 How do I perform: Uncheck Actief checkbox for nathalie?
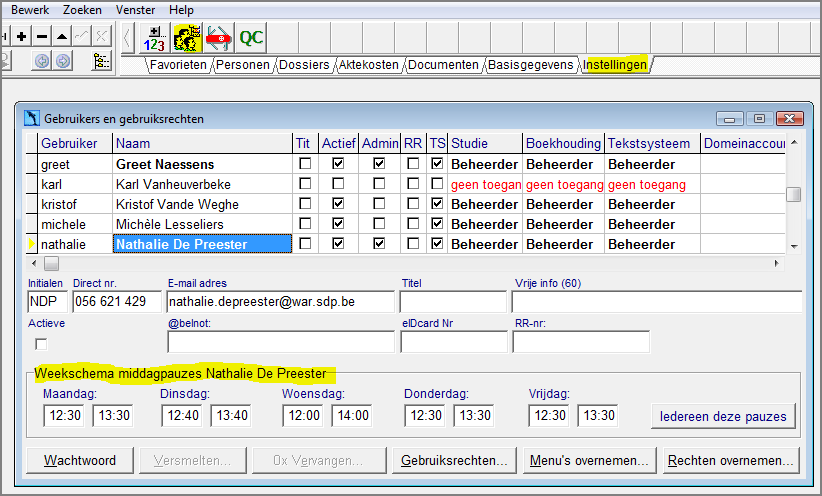pyautogui.click(x=338, y=243)
